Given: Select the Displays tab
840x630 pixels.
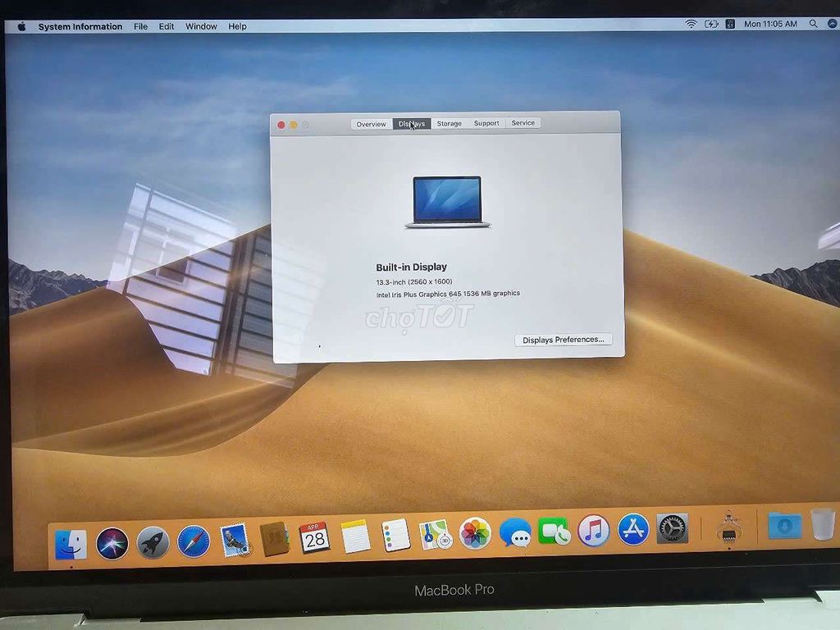Looking at the screenshot, I should [412, 124].
